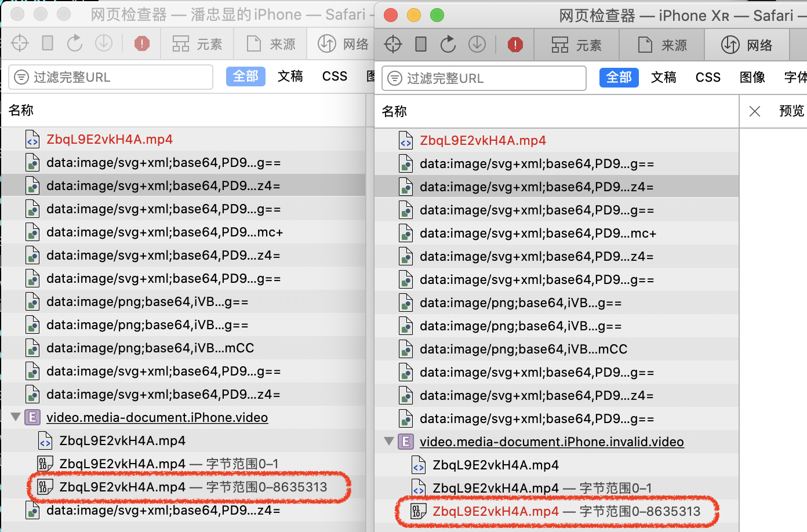Select CSS filter in iPhone XR window
This screenshot has height=532, width=807.
click(708, 78)
